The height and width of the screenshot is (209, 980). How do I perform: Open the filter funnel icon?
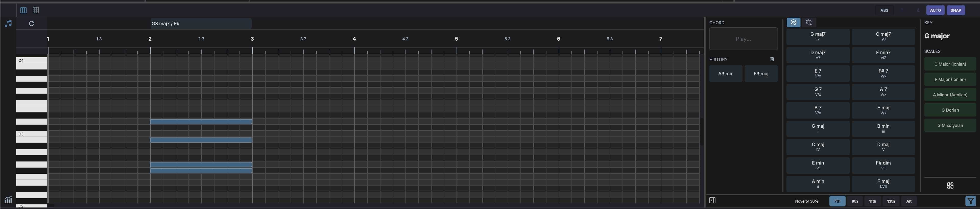tap(971, 201)
